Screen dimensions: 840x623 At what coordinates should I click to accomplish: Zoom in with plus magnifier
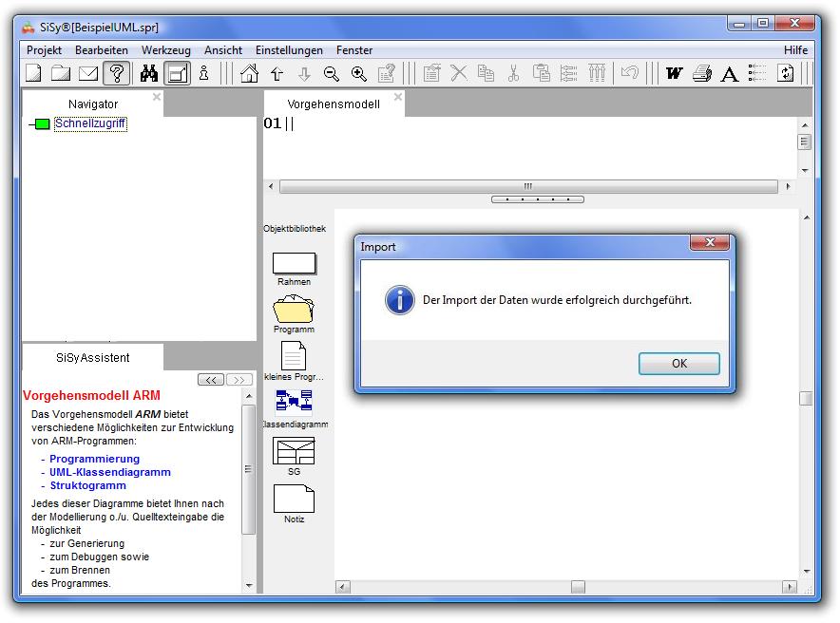[359, 73]
